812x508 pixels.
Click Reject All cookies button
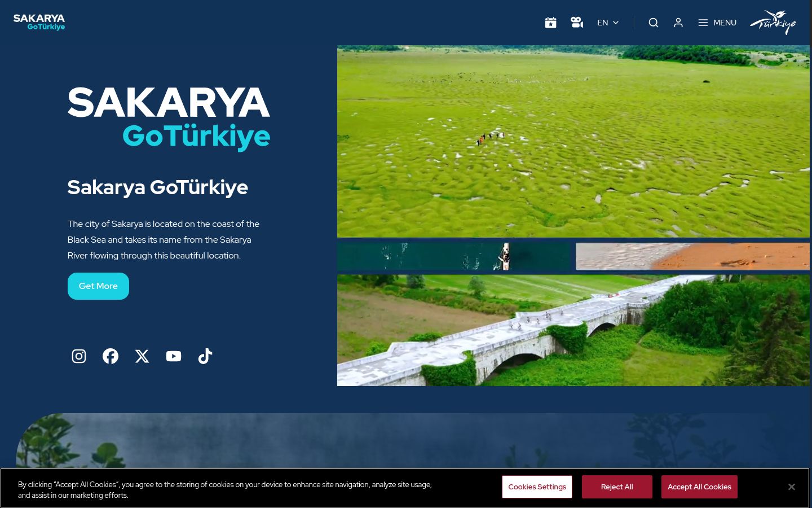617,487
